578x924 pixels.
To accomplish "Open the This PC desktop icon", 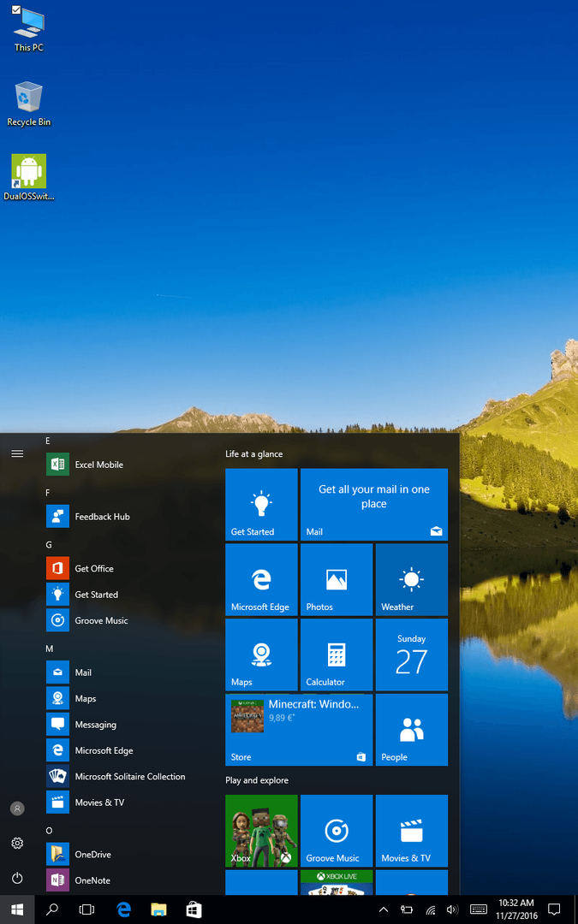I will 28,29.
